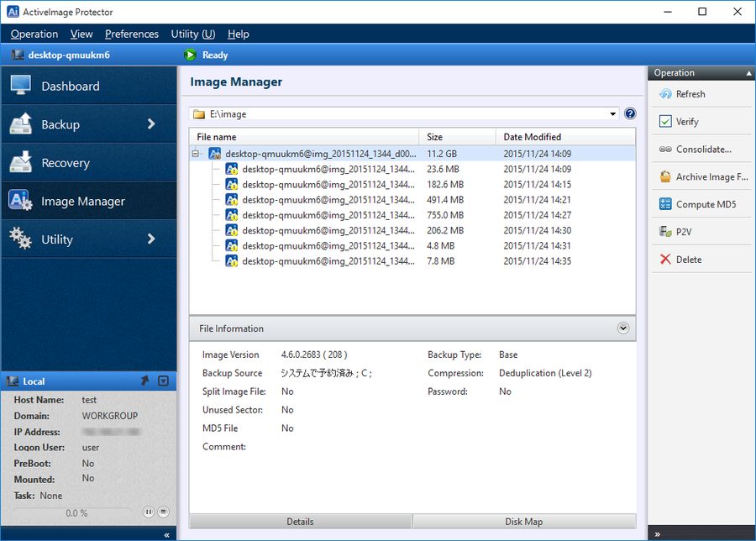
Task: Select the Recovery drive icon
Action: [21, 162]
